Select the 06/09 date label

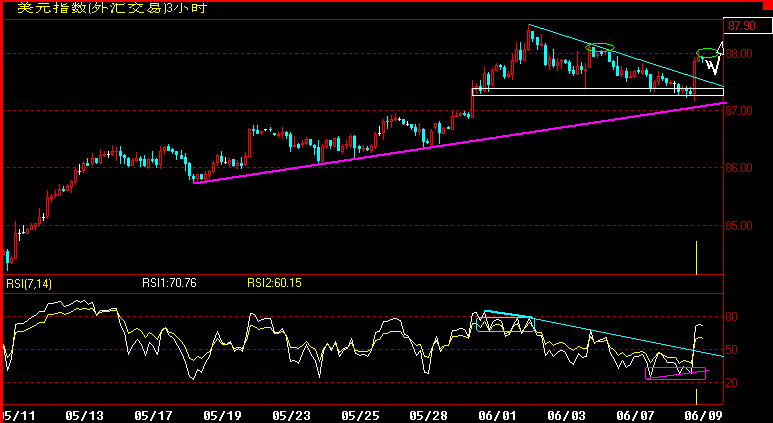[x=701, y=416]
